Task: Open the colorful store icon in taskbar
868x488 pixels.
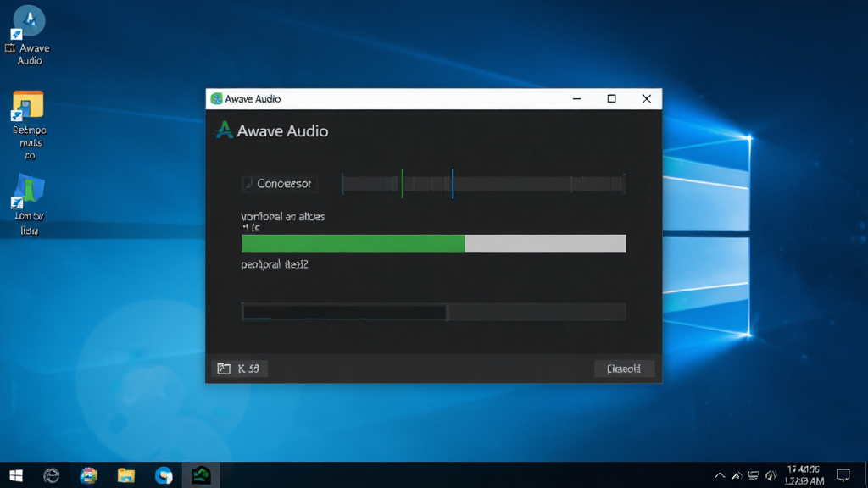Action: pos(88,475)
